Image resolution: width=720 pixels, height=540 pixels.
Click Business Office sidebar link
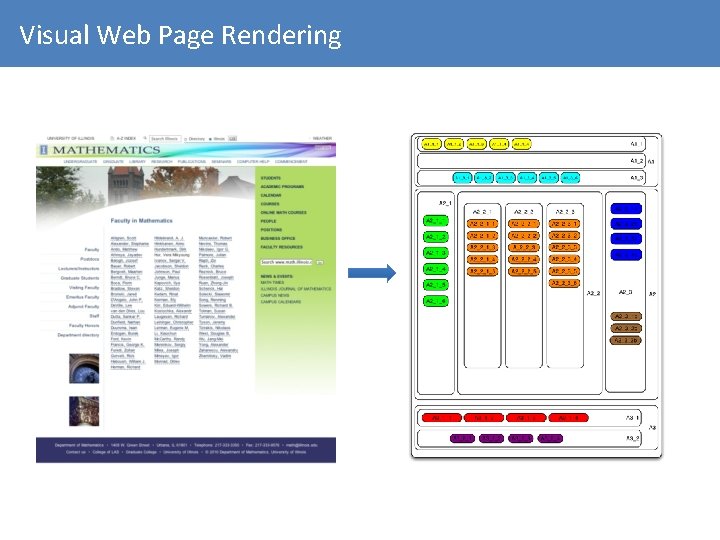[278, 238]
